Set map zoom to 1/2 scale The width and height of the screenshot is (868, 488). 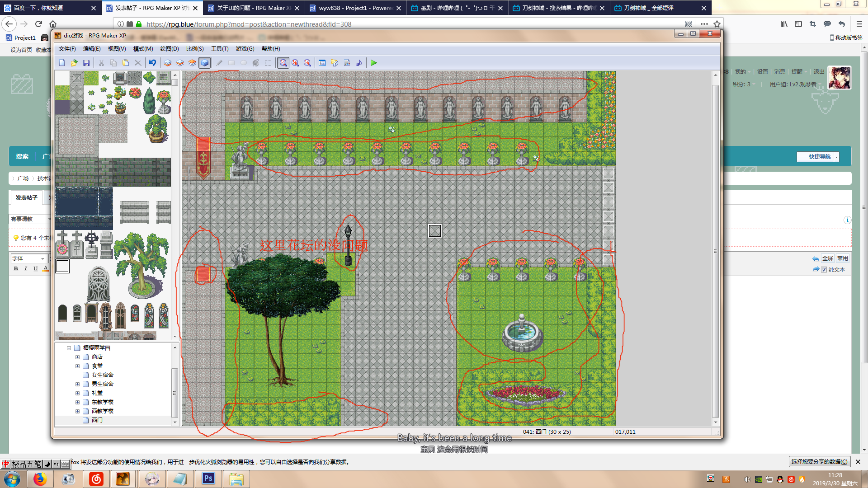[295, 63]
